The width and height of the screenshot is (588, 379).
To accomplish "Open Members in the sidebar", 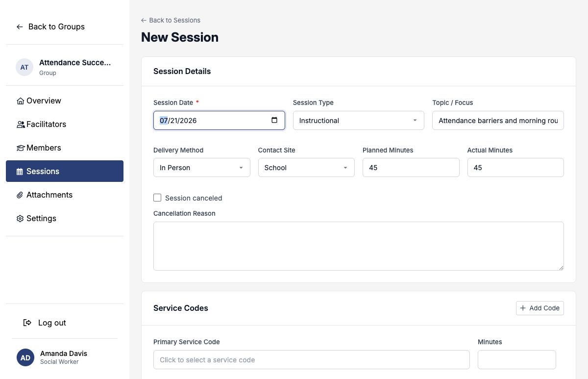I will [65, 148].
